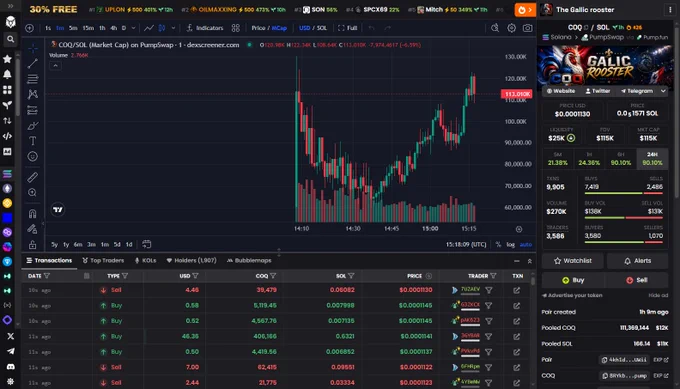Image resolution: width=680 pixels, height=389 pixels.
Task: Select the Transactions tab
Action: [49, 261]
